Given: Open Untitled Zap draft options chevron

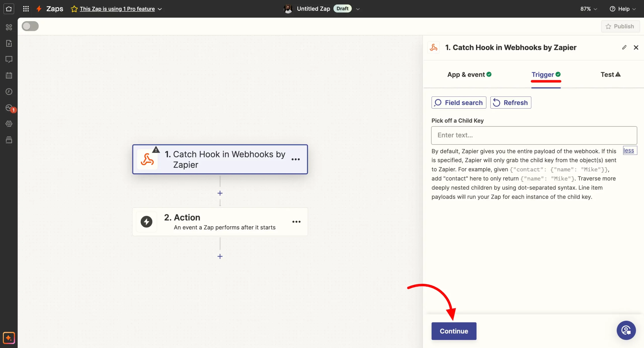Looking at the screenshot, I should (x=358, y=9).
